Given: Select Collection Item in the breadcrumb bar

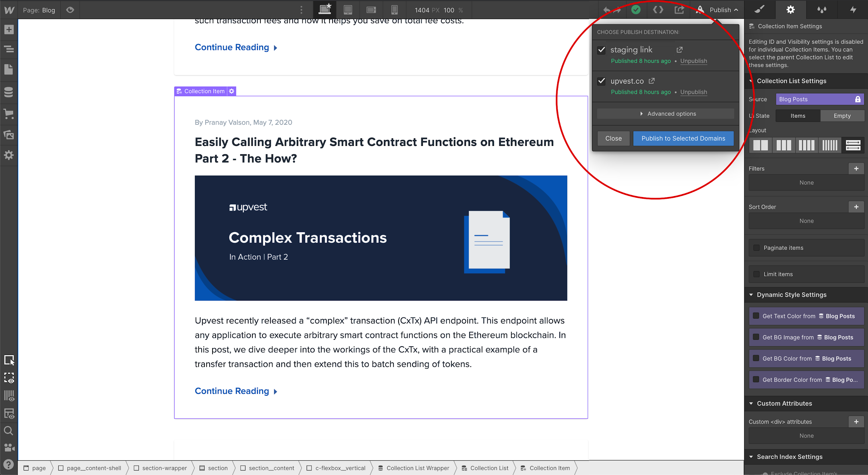Looking at the screenshot, I should [x=550, y=468].
